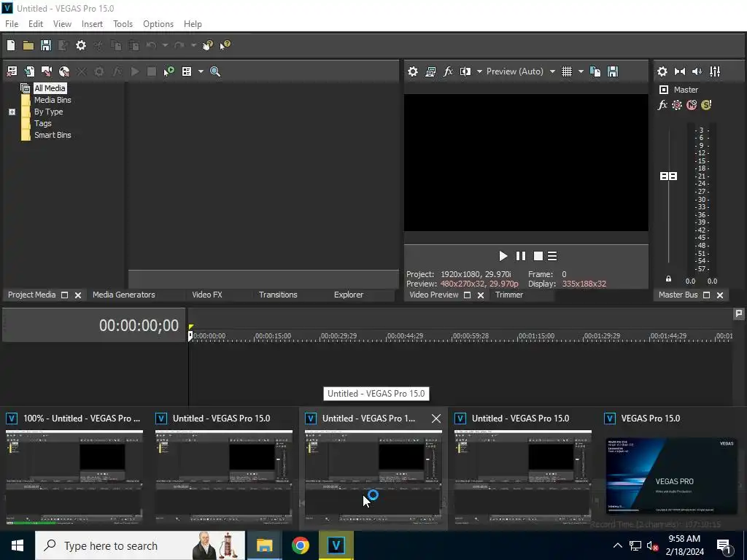
Task: Select Smart Bins folder
Action: 53,135
